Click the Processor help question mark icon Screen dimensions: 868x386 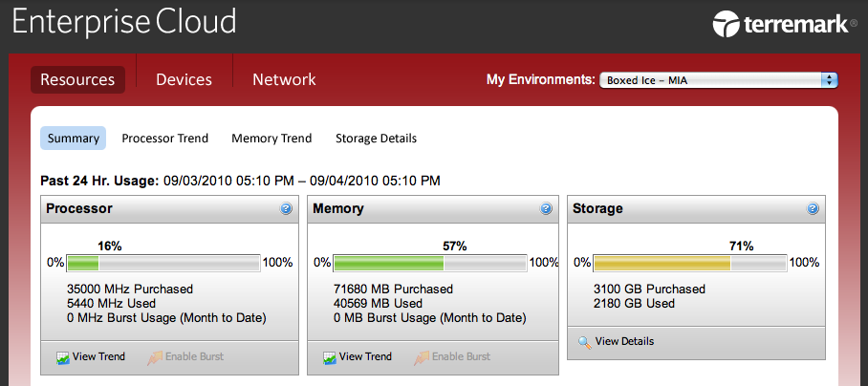pyautogui.click(x=286, y=208)
